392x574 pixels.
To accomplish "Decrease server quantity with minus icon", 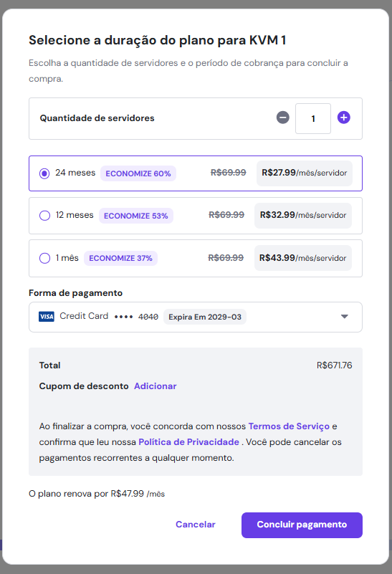I will (x=282, y=118).
